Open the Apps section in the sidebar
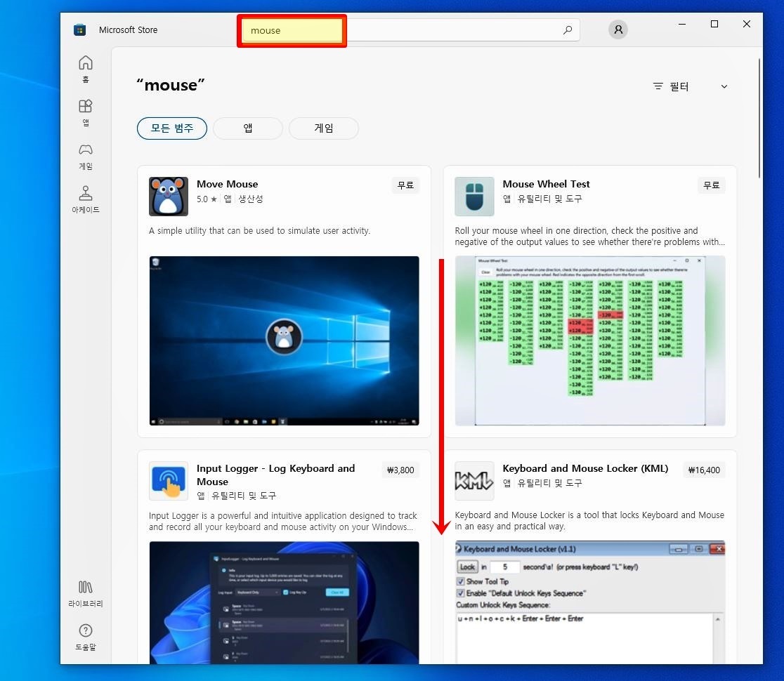 [86, 112]
